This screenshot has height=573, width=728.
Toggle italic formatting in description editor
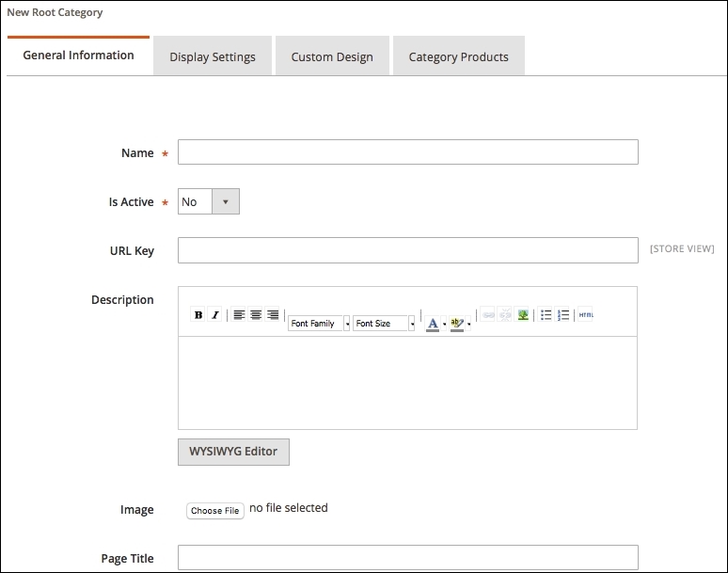[215, 315]
